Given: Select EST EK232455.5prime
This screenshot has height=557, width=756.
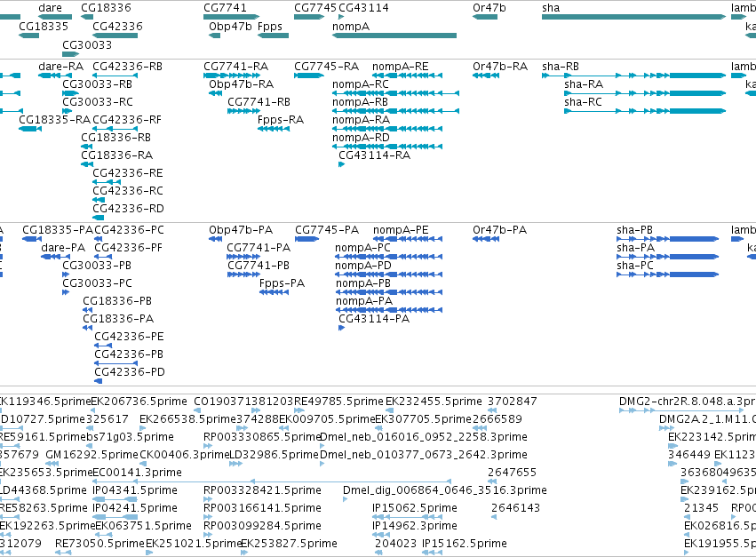Looking at the screenshot, I should (x=434, y=402).
